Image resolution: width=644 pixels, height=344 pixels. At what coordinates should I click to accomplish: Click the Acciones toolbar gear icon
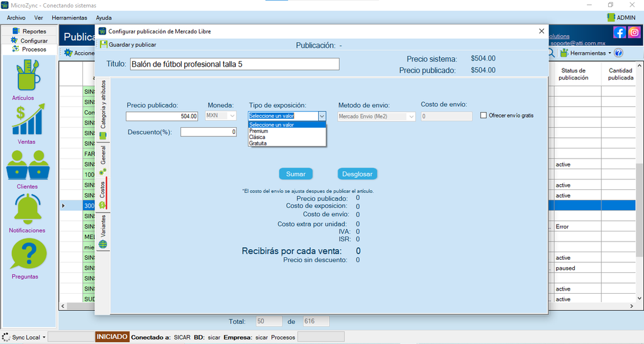(x=68, y=53)
